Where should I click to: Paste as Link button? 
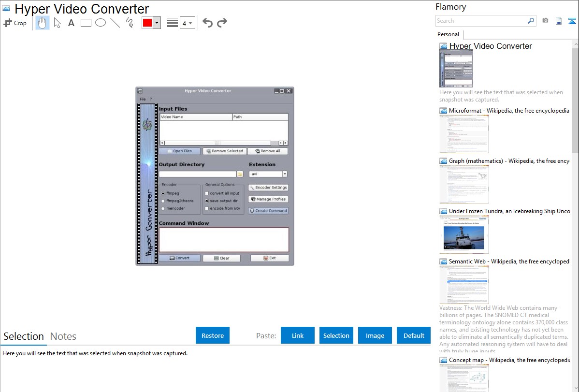pos(298,335)
